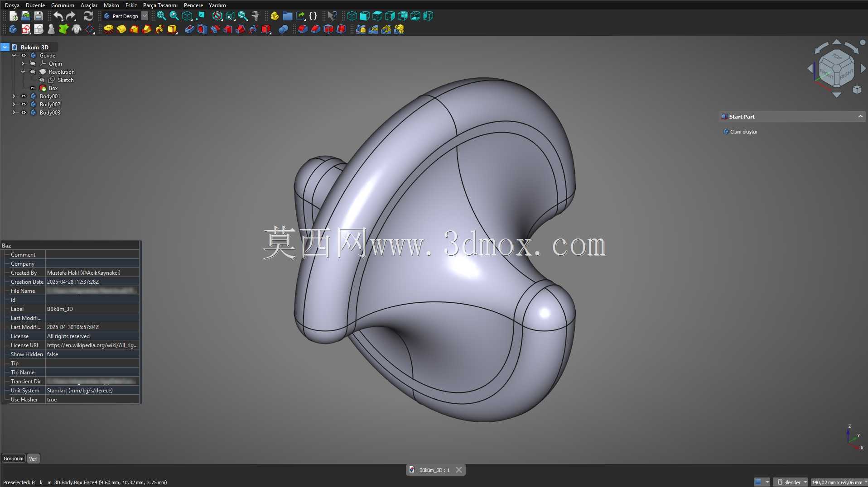Open the macro editor braces icon
The image size is (868, 487).
[313, 16]
